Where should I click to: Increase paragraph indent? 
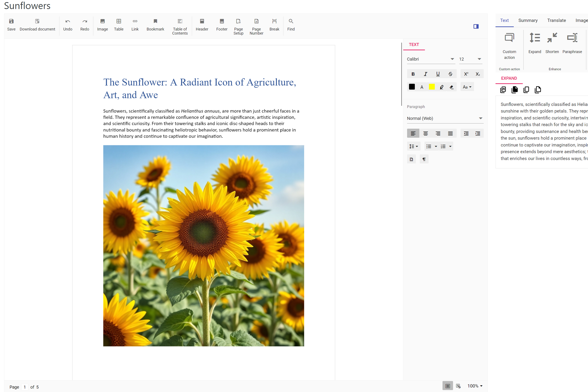pyautogui.click(x=478, y=134)
